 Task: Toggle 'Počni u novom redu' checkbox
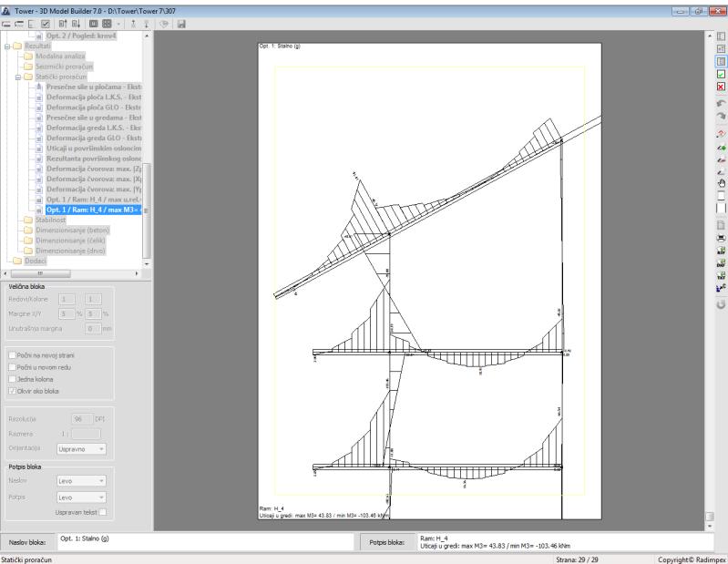click(12, 367)
